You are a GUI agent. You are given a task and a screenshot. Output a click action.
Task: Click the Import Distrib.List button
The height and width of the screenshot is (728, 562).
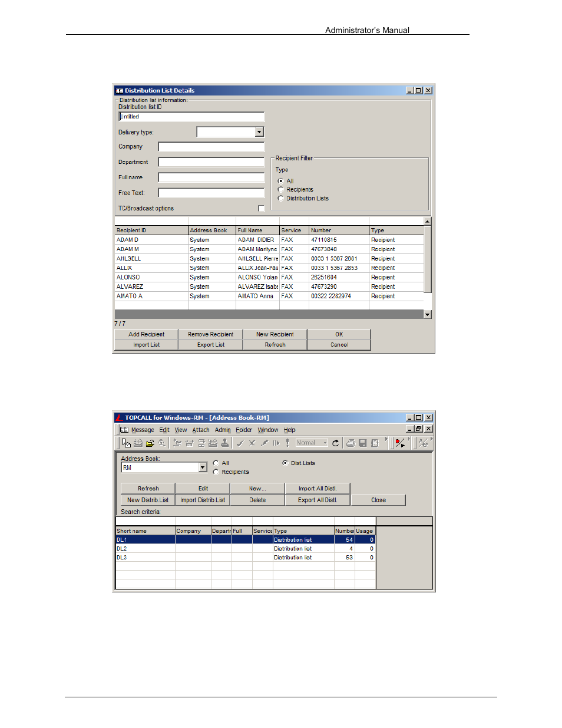(203, 500)
